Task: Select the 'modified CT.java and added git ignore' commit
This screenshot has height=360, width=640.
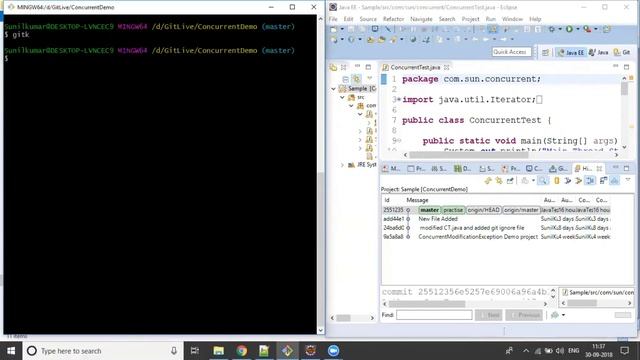Action: [x=496, y=228]
